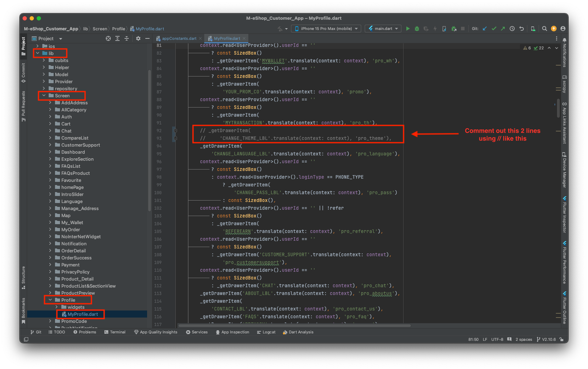The height and width of the screenshot is (369, 588).
Task: Close the appConstants.dart tab
Action: [200, 38]
